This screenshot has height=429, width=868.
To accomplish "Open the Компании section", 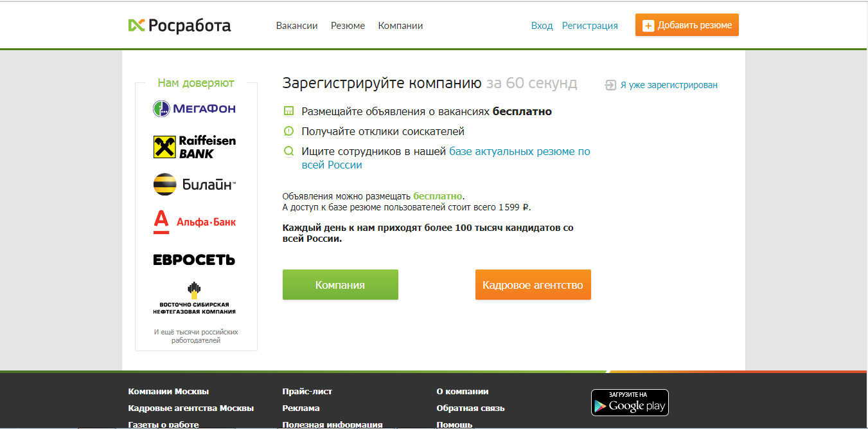I will point(400,26).
